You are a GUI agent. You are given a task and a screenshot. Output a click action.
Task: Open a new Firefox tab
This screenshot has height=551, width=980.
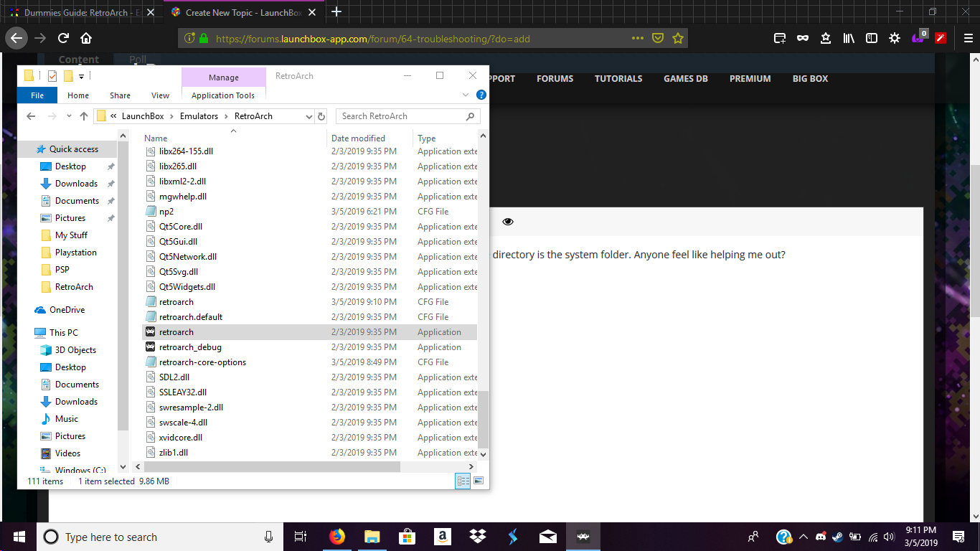[336, 11]
